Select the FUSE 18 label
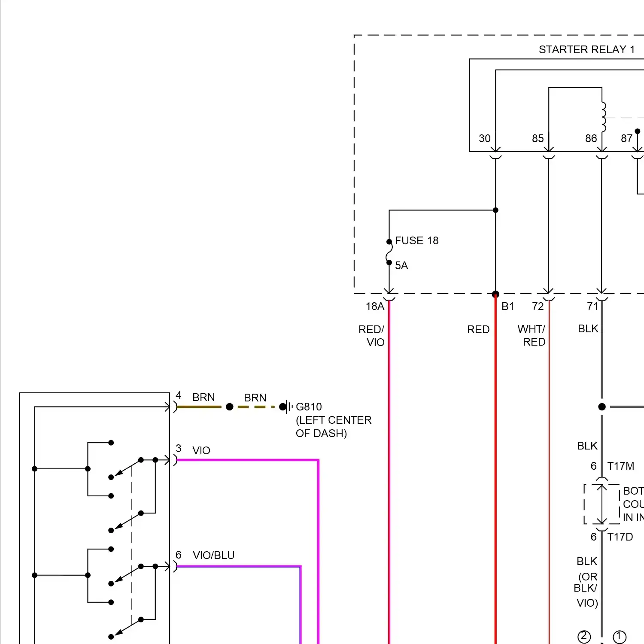The image size is (644, 644). coord(416,240)
